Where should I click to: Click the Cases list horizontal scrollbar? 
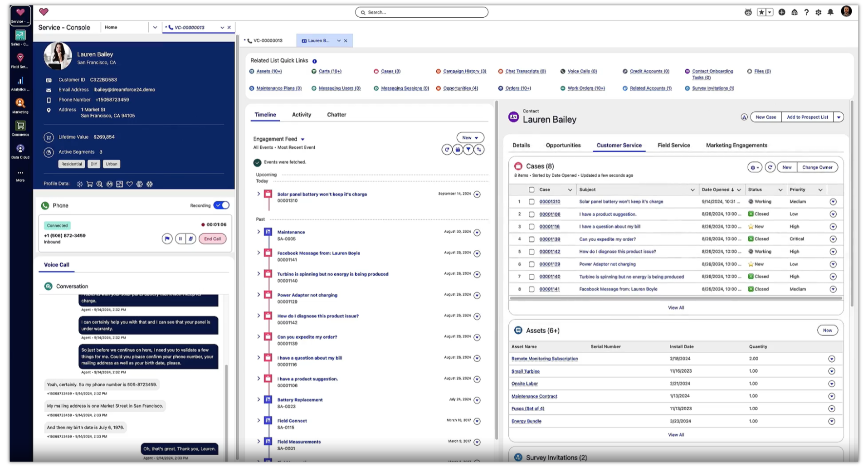[x=675, y=298]
